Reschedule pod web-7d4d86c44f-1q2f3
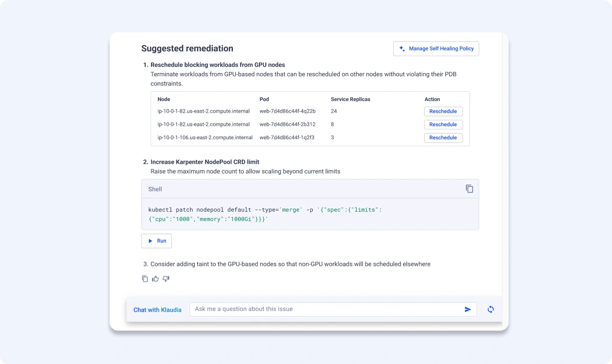The width and height of the screenshot is (612, 364). pyautogui.click(x=443, y=138)
